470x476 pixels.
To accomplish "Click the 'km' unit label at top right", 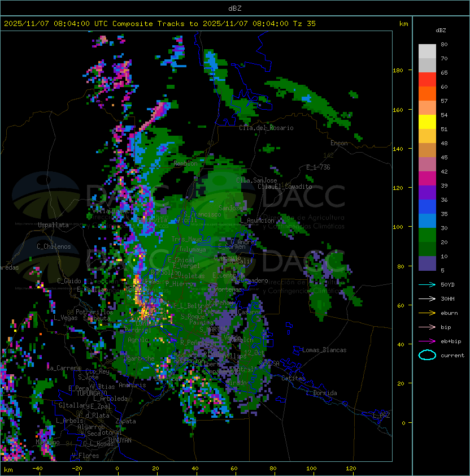I will (403, 24).
